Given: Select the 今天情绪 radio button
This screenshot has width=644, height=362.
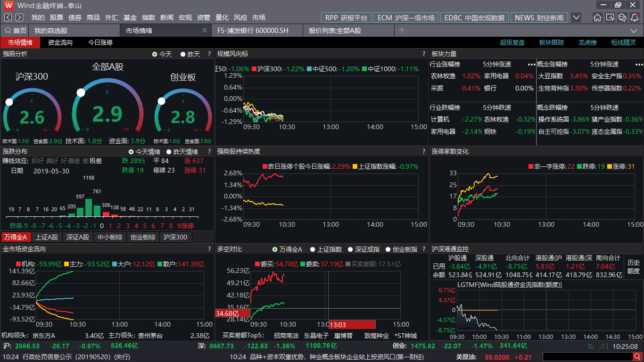Looking at the screenshot, I should tap(131, 152).
